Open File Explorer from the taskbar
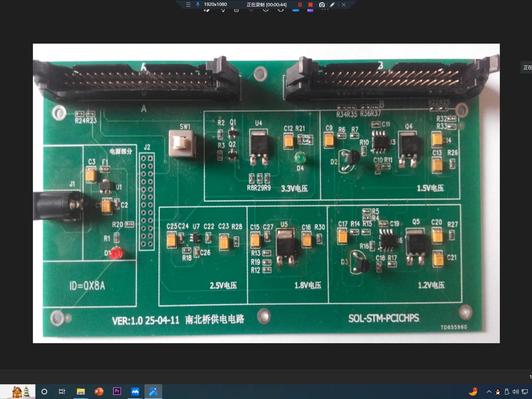This screenshot has height=399, width=532. point(81,392)
